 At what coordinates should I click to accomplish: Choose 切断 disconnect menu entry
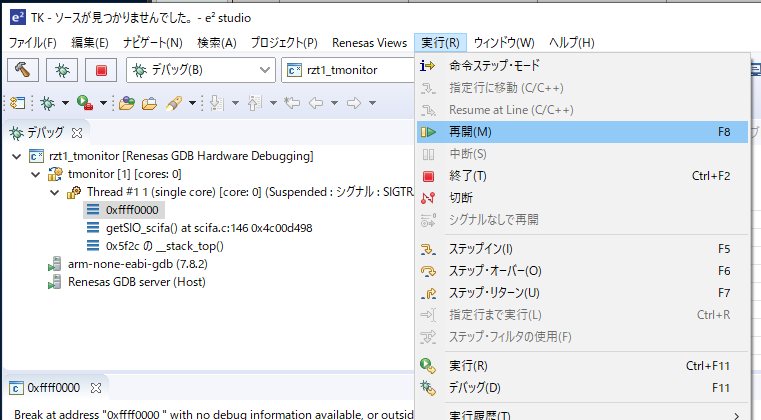[582, 198]
